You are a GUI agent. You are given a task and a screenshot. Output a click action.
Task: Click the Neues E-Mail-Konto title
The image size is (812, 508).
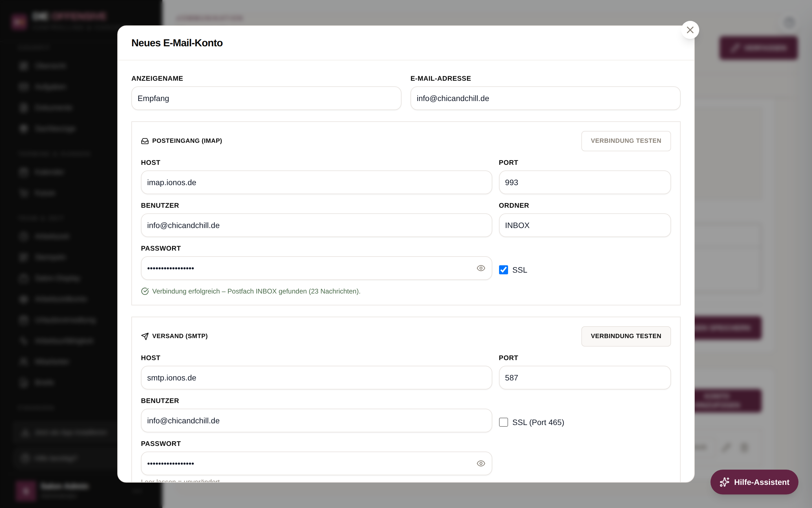coord(177,43)
